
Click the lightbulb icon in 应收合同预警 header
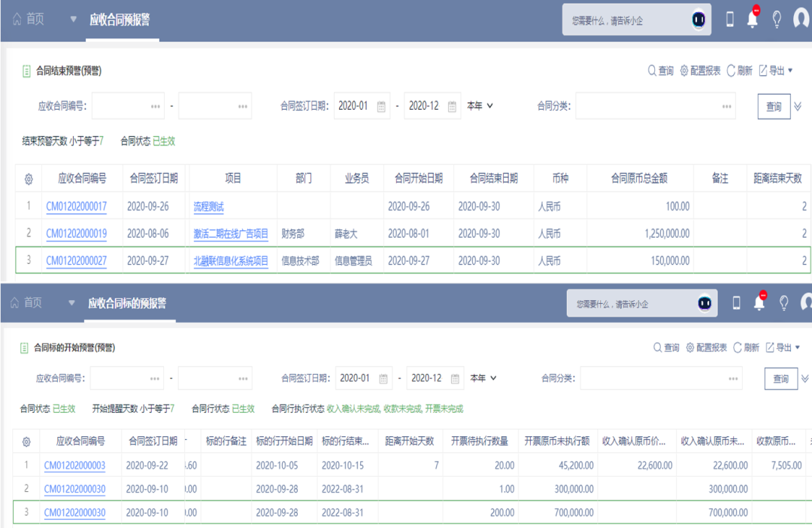(x=777, y=20)
